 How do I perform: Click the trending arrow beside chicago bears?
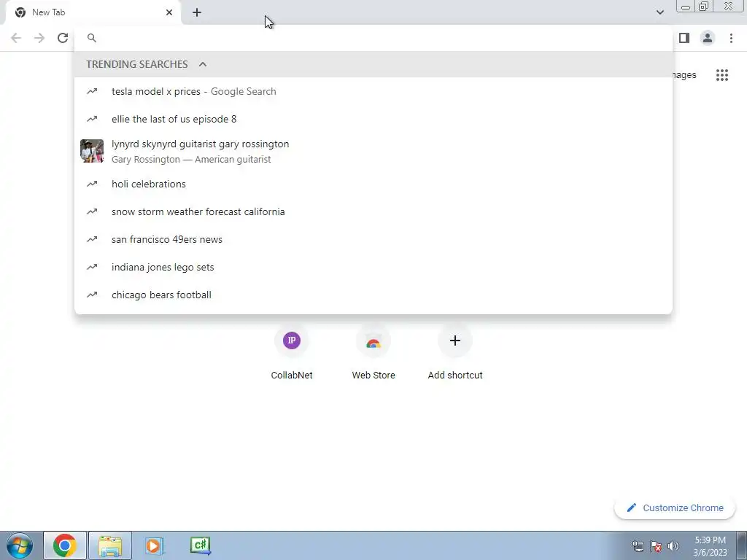[x=92, y=295]
